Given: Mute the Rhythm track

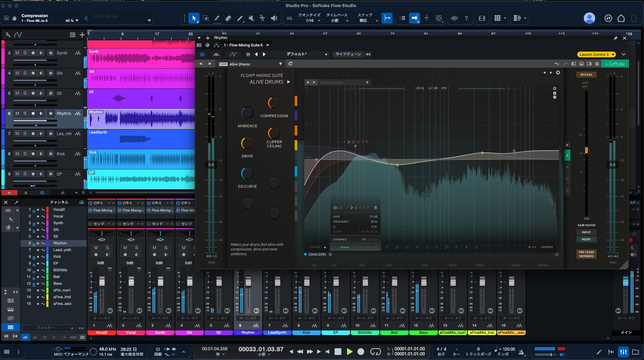Looking at the screenshot, I should 17,113.
